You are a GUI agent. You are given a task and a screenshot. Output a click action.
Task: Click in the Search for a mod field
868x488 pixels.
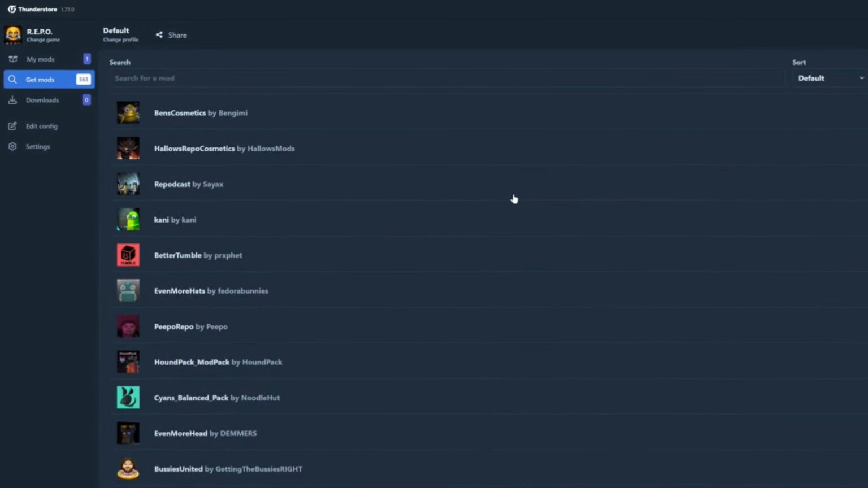446,79
